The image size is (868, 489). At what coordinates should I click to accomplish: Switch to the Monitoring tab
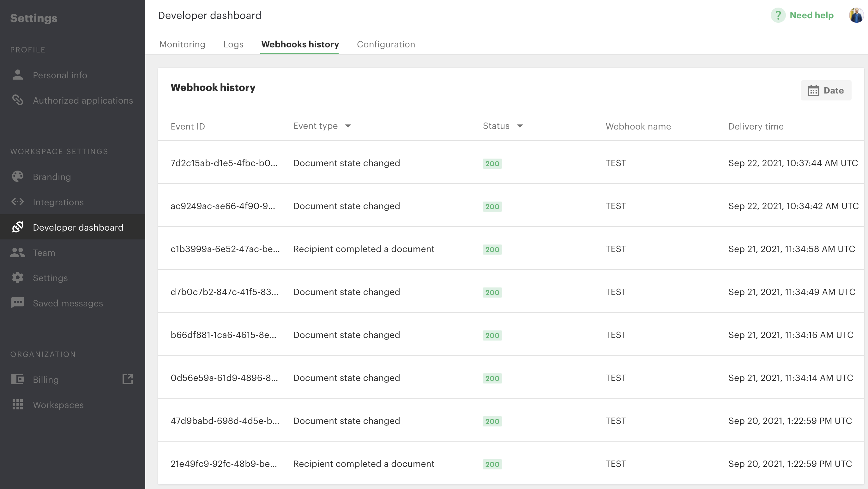(182, 44)
